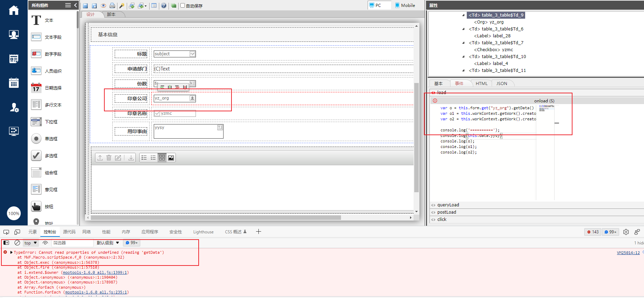Click the clear console icon

click(17, 243)
